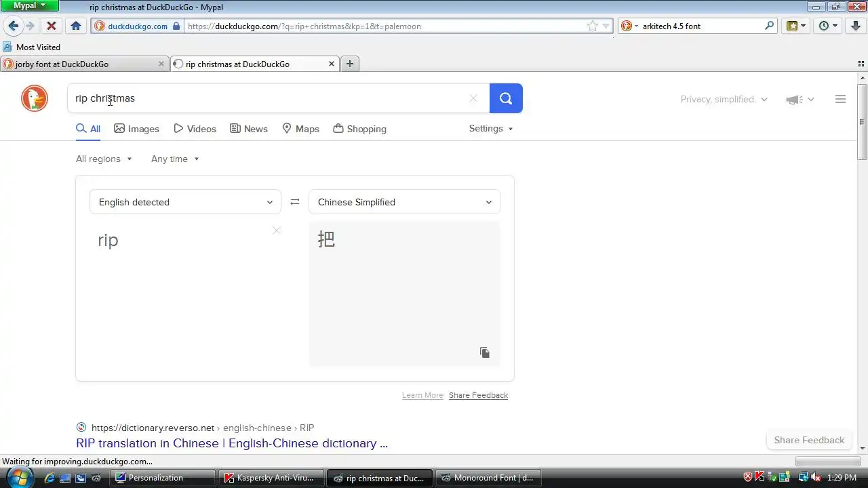
Task: Open the 'Chinese Simplified' target language dropdown
Action: [x=404, y=202]
